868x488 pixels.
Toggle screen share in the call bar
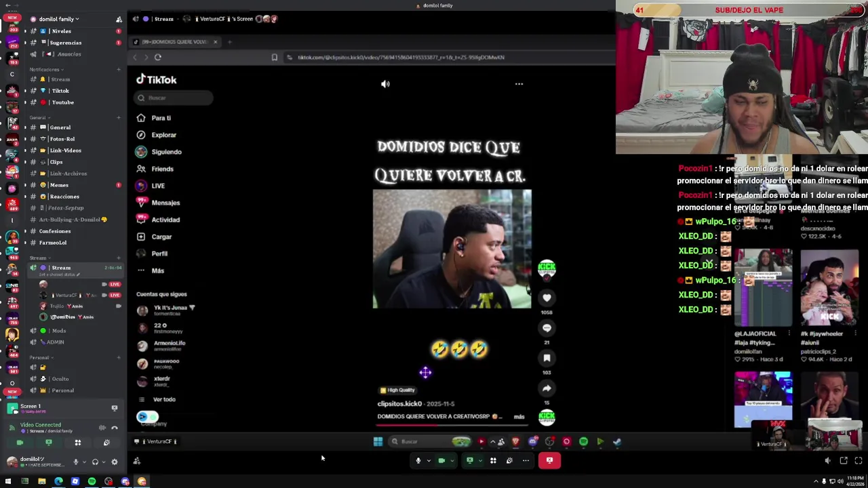470,460
